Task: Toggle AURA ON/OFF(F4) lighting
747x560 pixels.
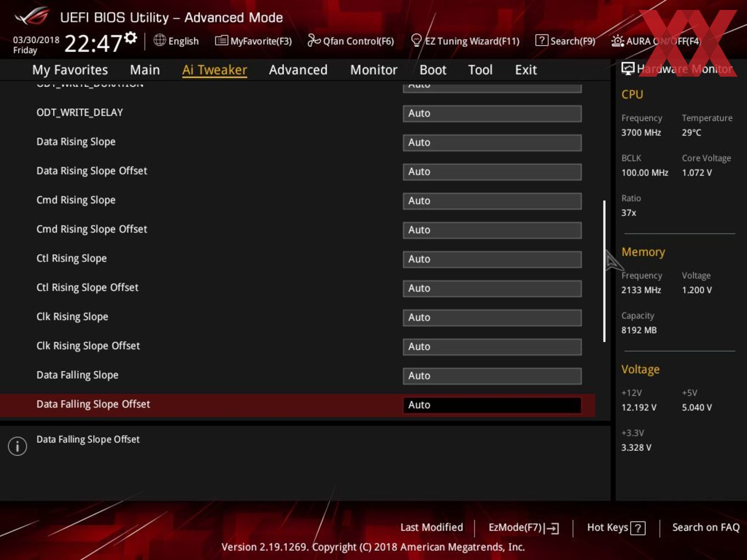Action: click(656, 41)
